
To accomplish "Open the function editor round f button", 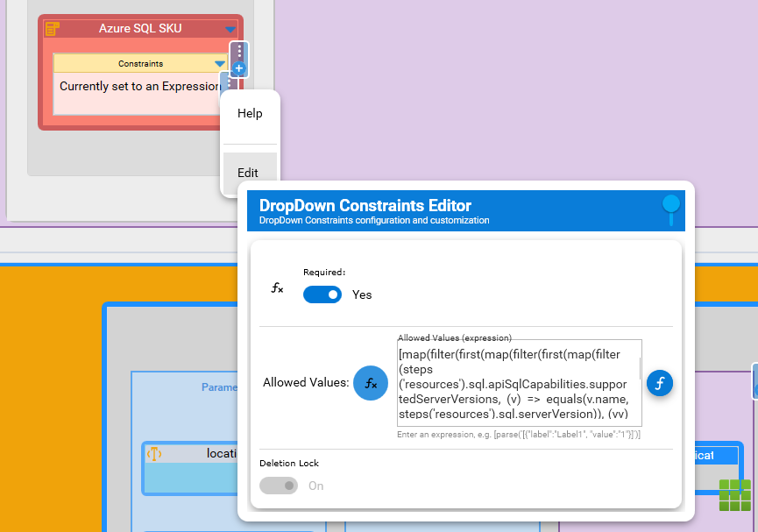I will (x=660, y=383).
